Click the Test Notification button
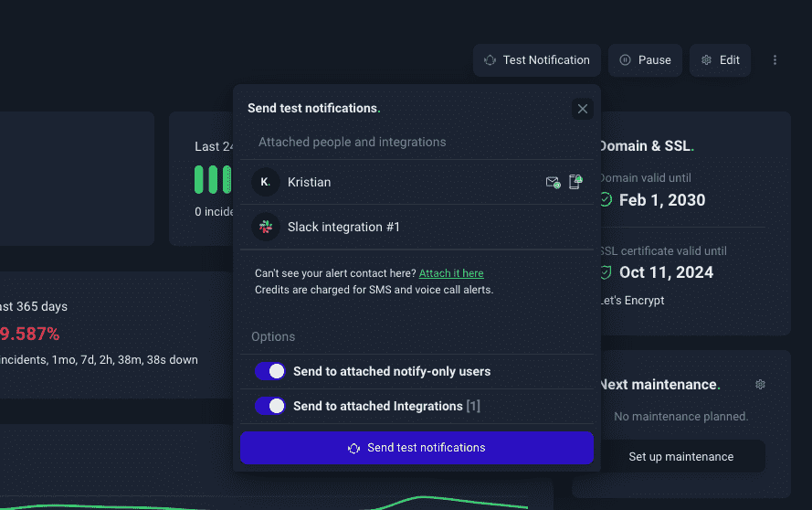This screenshot has height=510, width=812. point(536,60)
